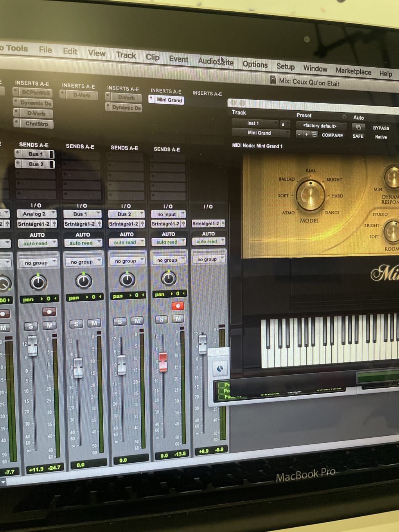The height and width of the screenshot is (532, 399).
Task: Open the BCPtcWkS insert plug-in
Action: 36,93
